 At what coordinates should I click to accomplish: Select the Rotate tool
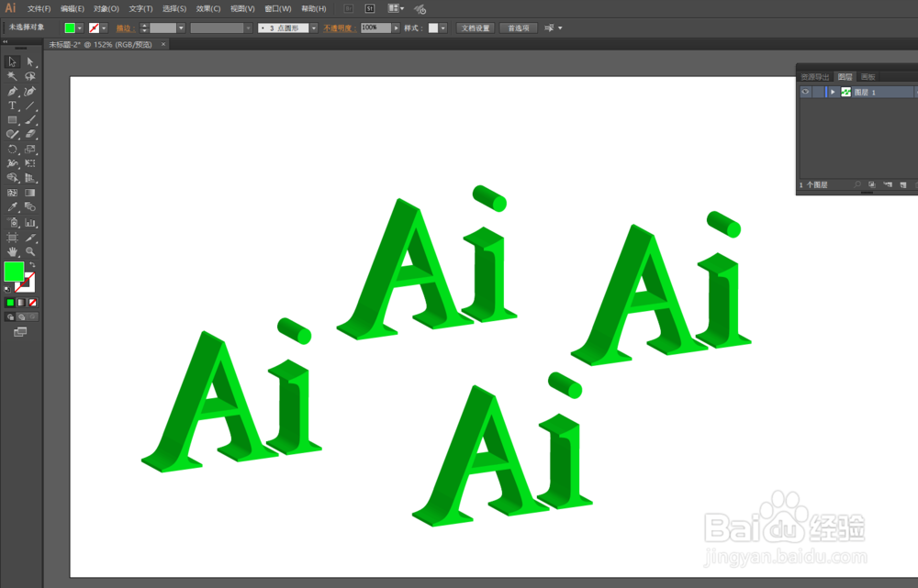(12, 150)
